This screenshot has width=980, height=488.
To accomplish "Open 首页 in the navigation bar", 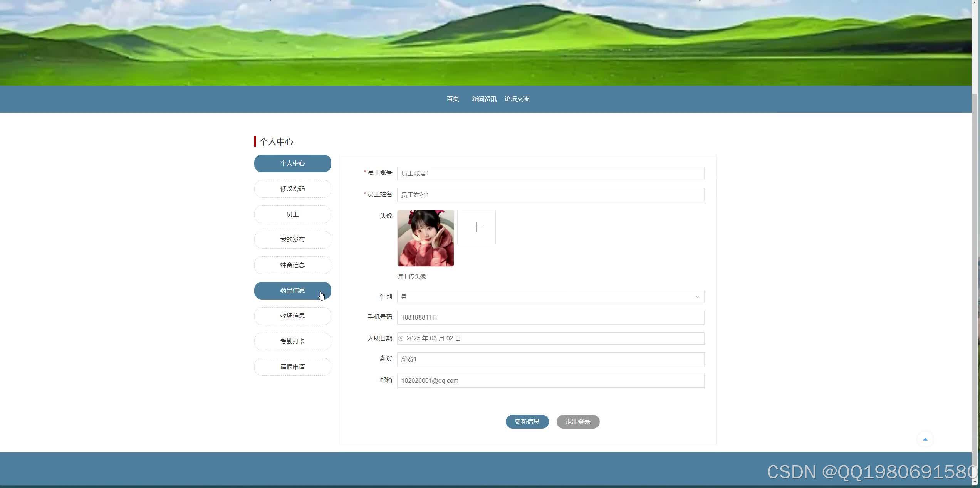I will coord(453,99).
